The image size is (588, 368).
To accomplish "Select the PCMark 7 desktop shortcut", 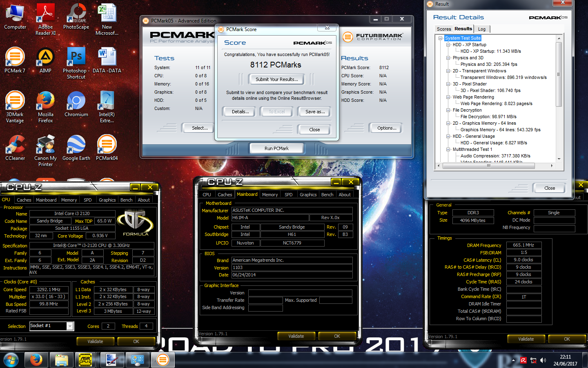I will coord(15,60).
